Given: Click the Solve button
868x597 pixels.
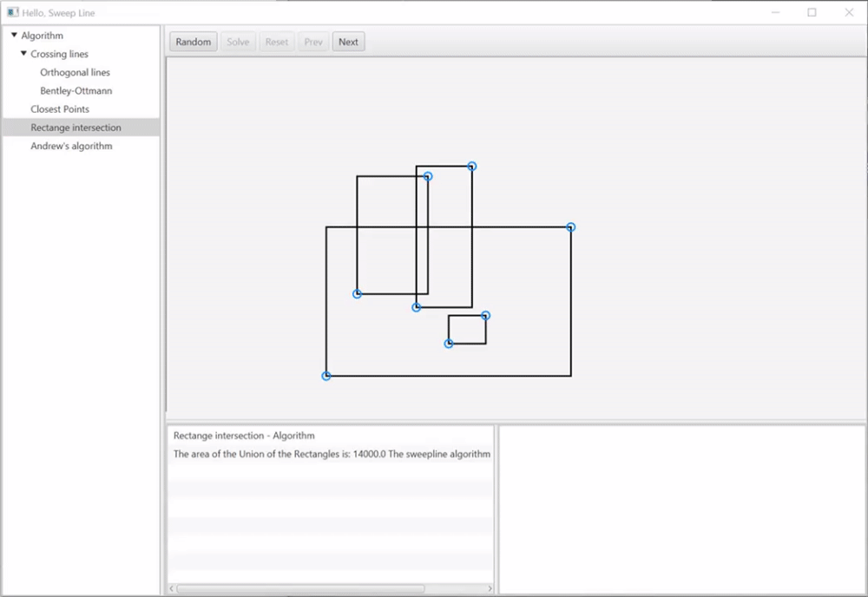Looking at the screenshot, I should pos(238,41).
